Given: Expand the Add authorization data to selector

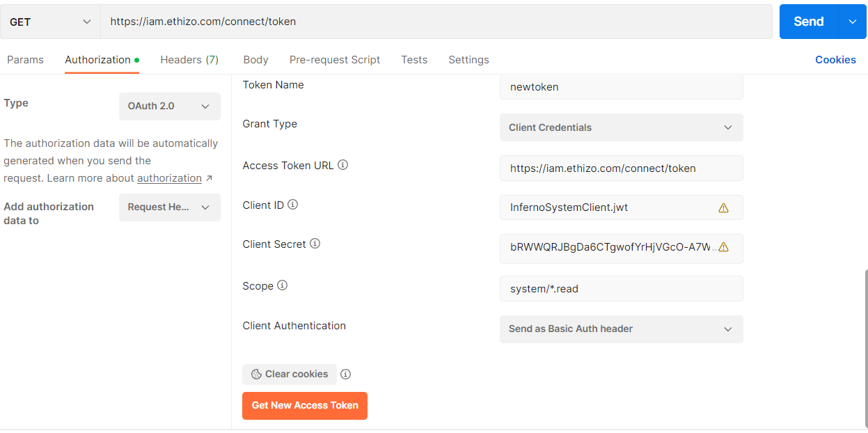Looking at the screenshot, I should pyautogui.click(x=169, y=207).
